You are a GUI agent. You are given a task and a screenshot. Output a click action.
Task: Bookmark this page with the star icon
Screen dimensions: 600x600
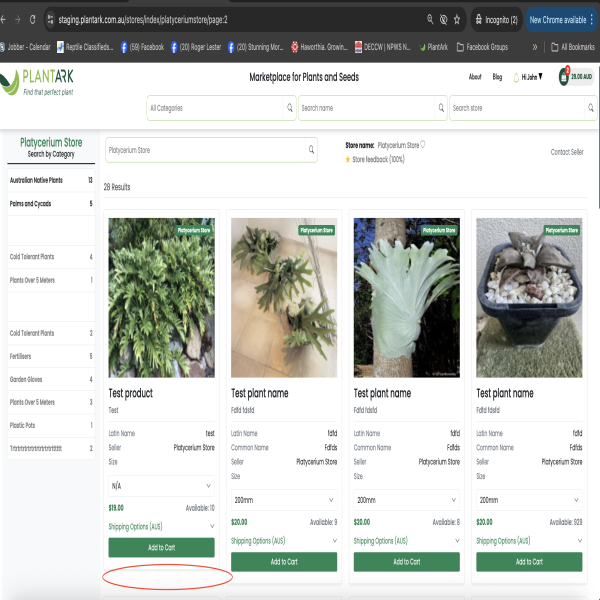click(457, 19)
